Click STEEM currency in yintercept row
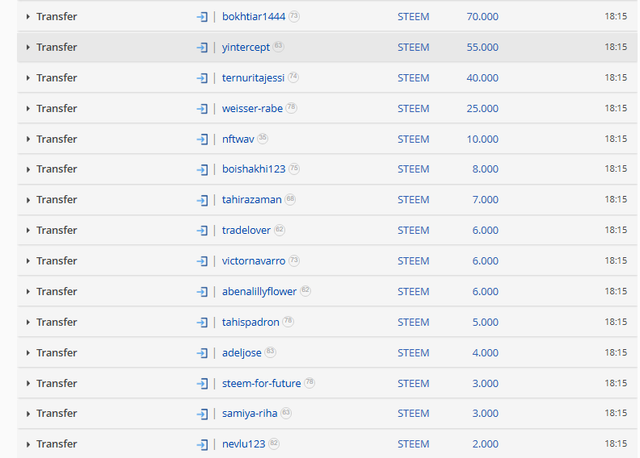Image resolution: width=640 pixels, height=458 pixels. 413,47
